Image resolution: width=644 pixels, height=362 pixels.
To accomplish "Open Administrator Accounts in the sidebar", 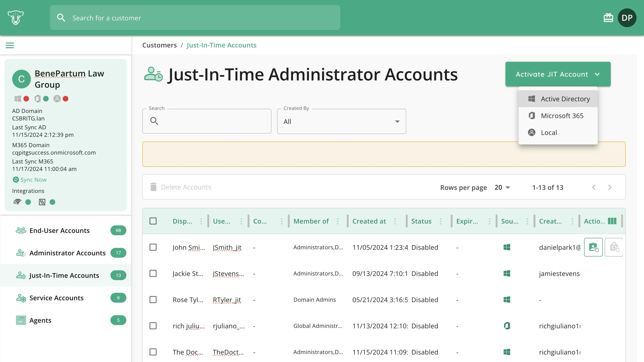I will [66, 253].
